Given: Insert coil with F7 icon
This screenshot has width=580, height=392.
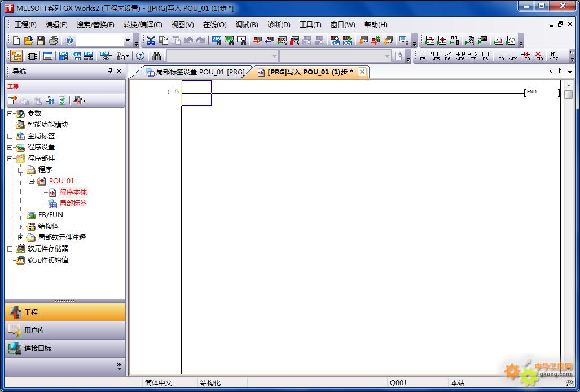Looking at the screenshot, I should click(473, 56).
